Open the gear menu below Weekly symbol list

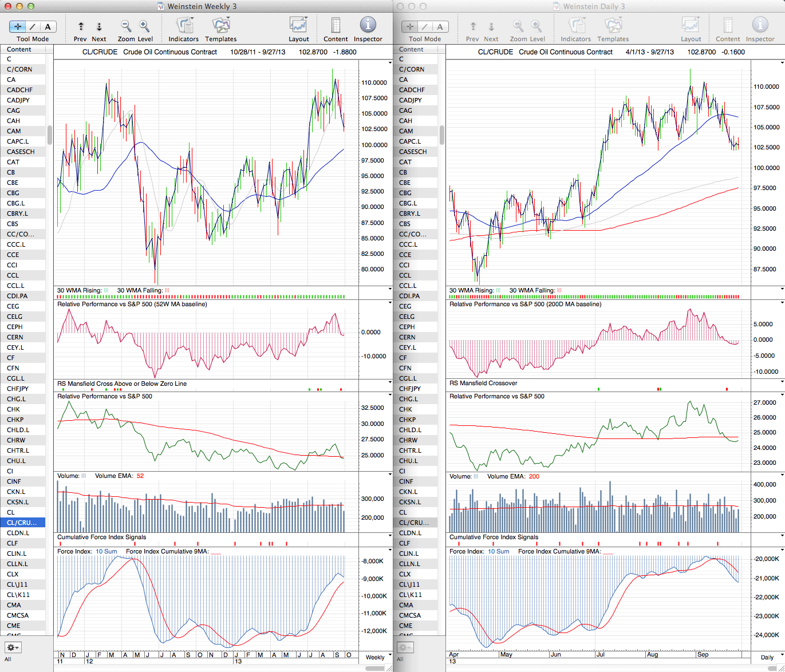click(x=13, y=647)
